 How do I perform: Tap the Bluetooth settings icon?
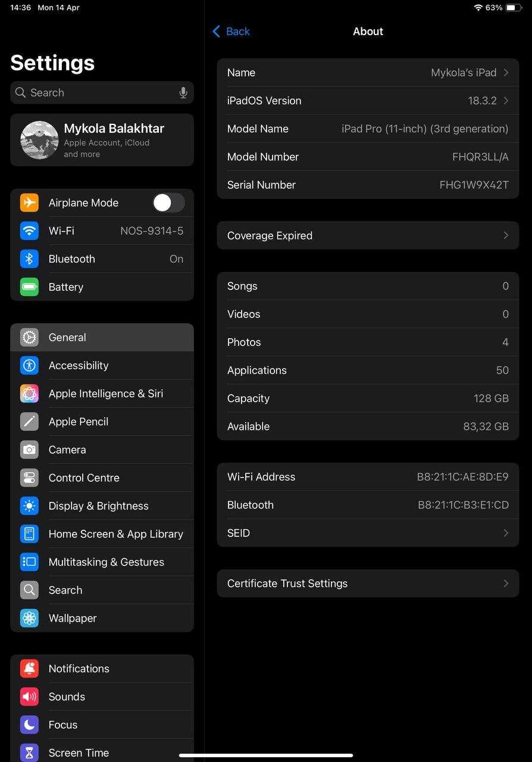point(29,258)
